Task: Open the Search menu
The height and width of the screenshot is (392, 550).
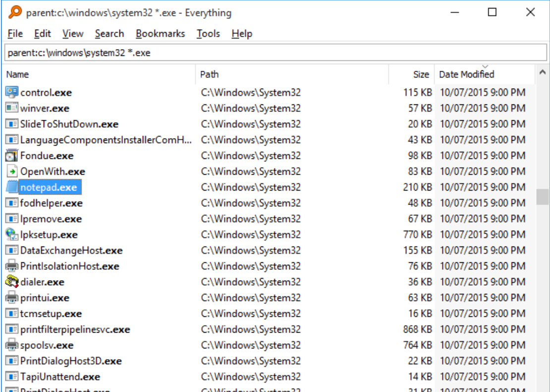Action: click(110, 33)
